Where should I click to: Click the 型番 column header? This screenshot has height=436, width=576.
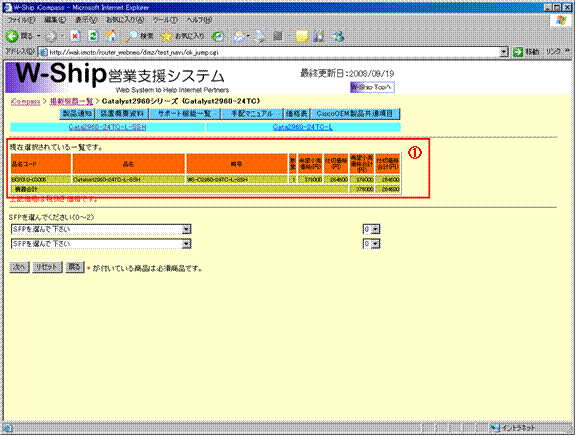click(x=237, y=164)
